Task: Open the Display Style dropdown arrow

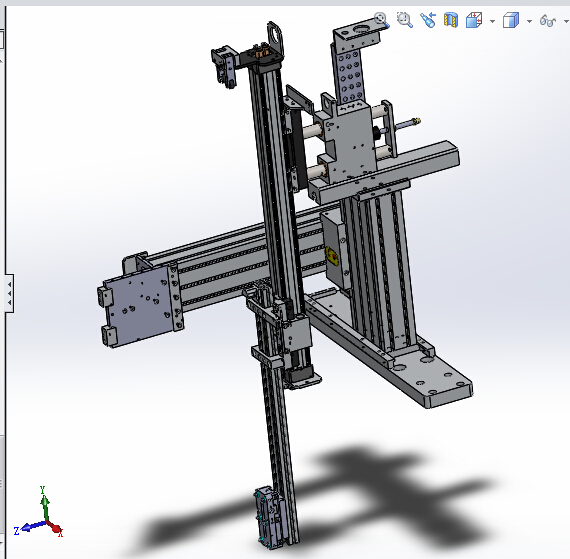Action: pos(529,21)
